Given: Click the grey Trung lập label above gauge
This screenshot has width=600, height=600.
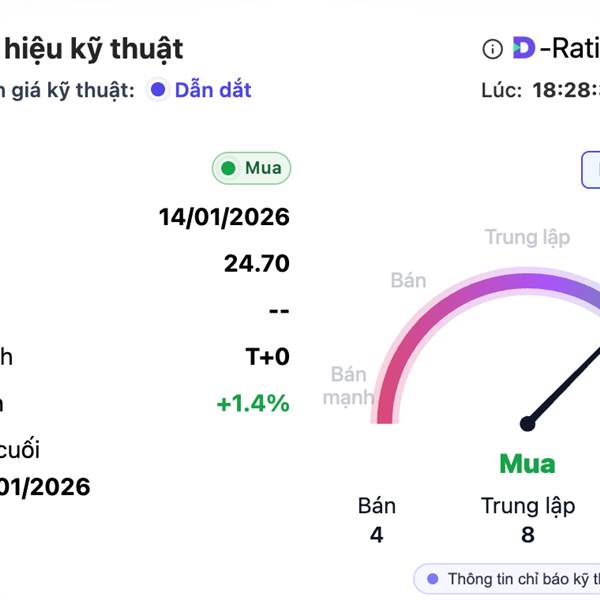Looking at the screenshot, I should (x=527, y=237).
